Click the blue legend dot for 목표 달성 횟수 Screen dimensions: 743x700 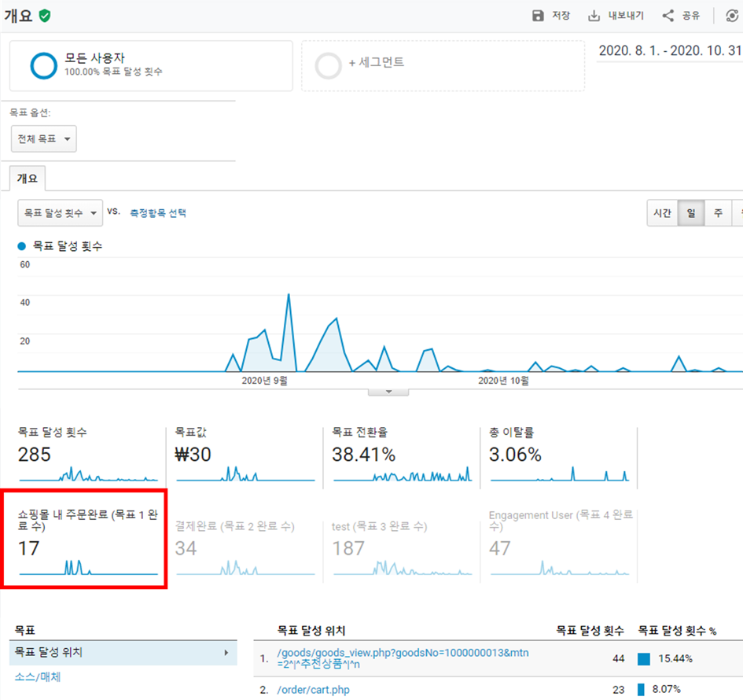pyautogui.click(x=22, y=246)
